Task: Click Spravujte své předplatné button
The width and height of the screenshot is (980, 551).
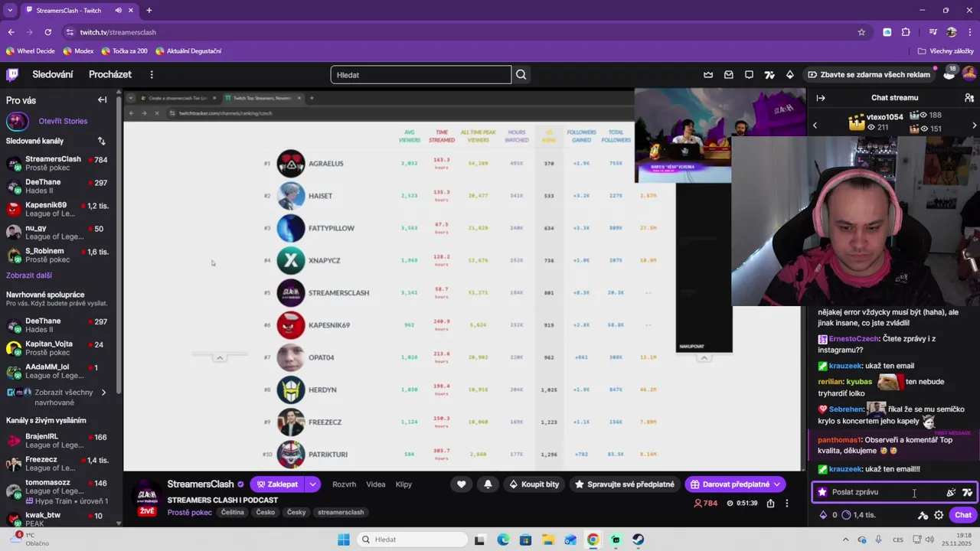Action: [625, 484]
